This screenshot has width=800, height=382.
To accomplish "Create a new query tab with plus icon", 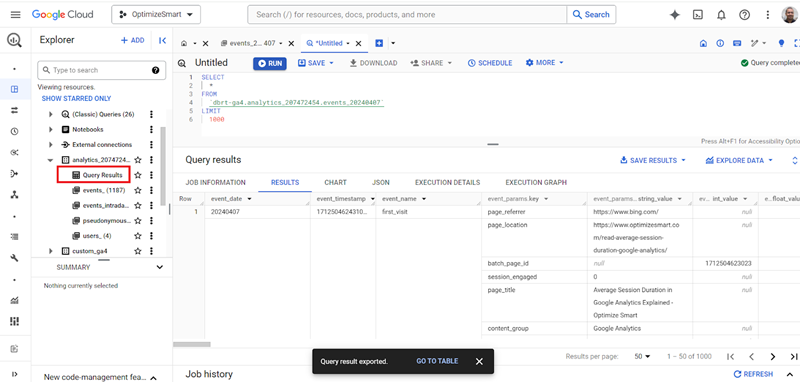I will point(379,43).
